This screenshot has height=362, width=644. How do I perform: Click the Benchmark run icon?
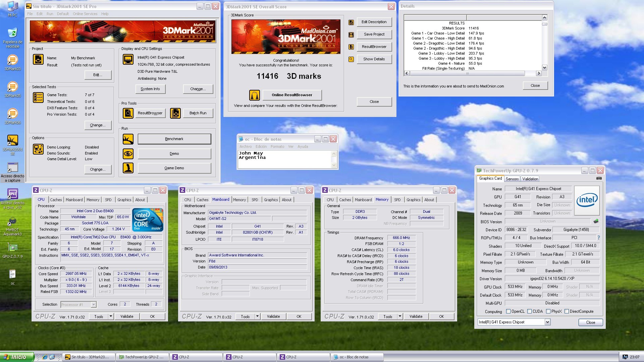pos(128,139)
